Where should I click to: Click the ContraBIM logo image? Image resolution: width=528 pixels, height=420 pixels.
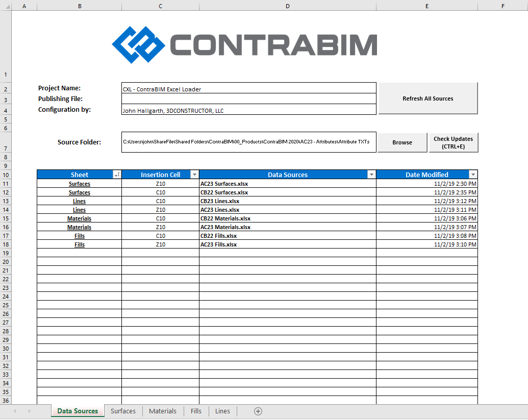[244, 45]
